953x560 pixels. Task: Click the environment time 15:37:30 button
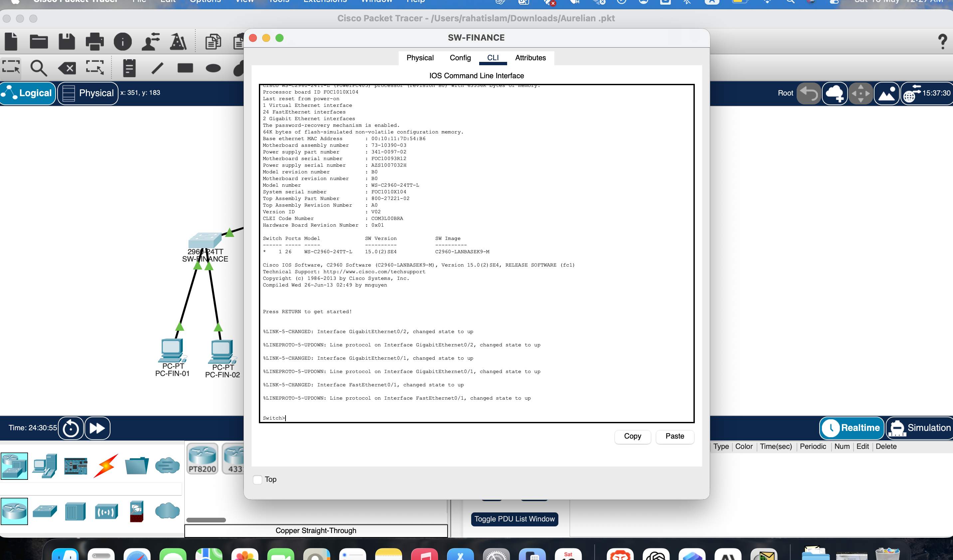[927, 93]
